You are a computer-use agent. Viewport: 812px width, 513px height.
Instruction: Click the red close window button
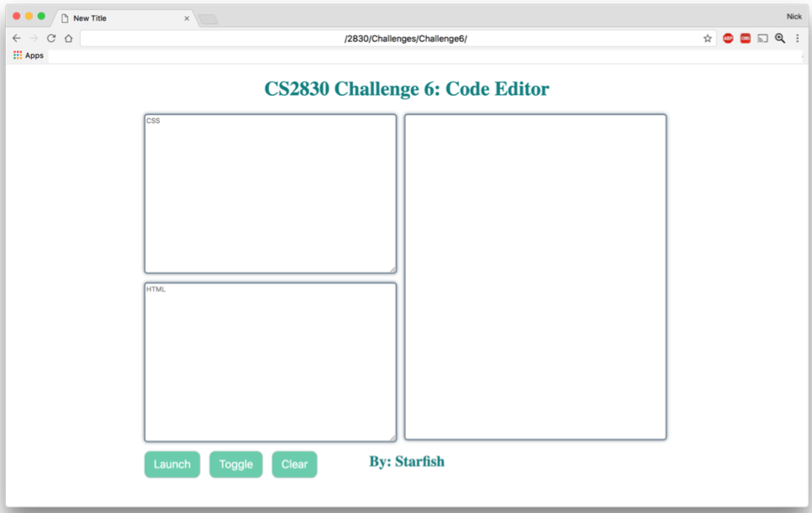coord(17,16)
